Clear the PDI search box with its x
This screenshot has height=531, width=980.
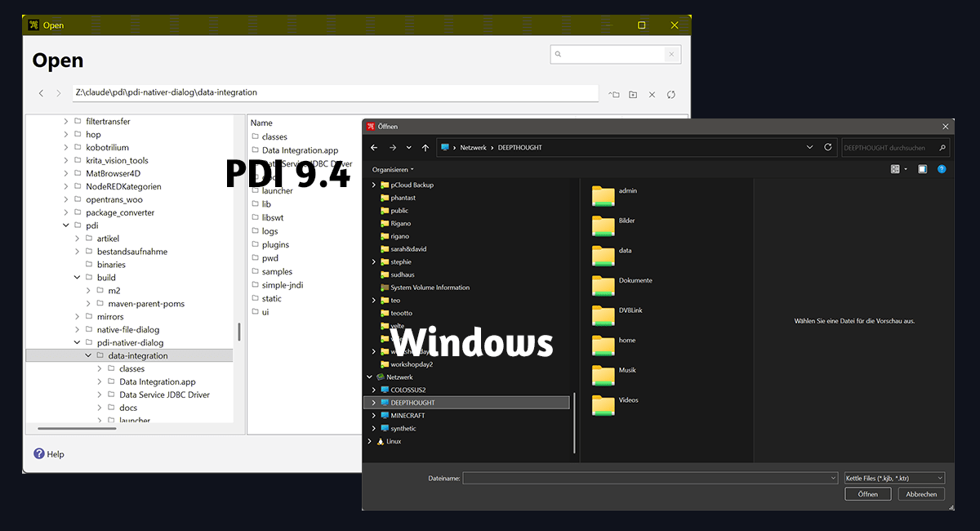(670, 55)
